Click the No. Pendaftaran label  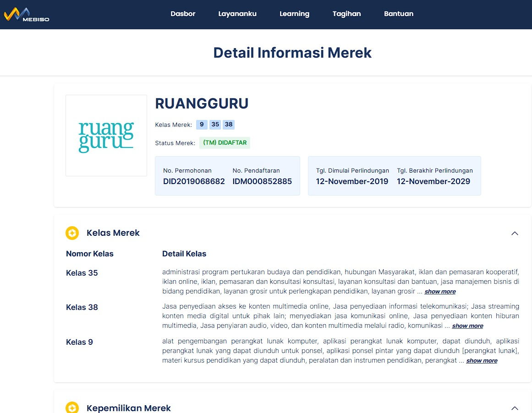(256, 171)
